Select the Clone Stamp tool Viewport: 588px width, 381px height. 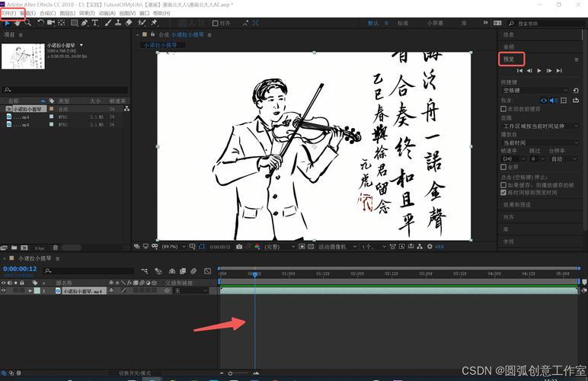tap(118, 23)
